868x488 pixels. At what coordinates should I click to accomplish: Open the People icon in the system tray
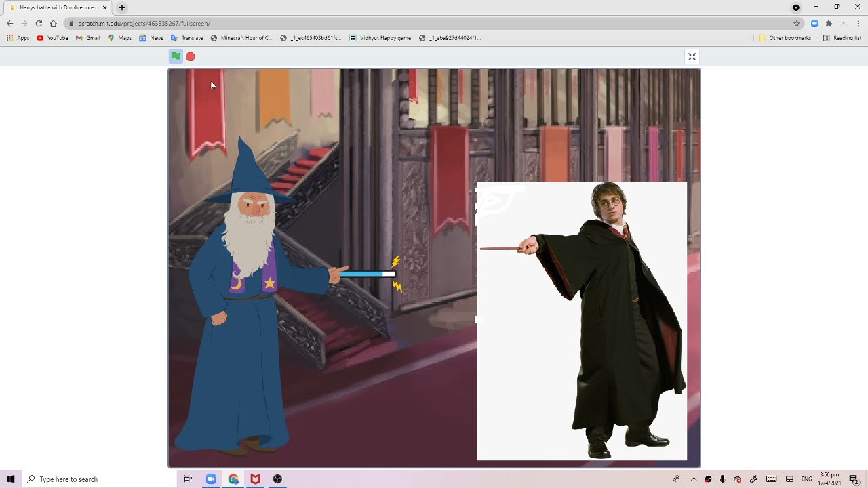[676, 479]
